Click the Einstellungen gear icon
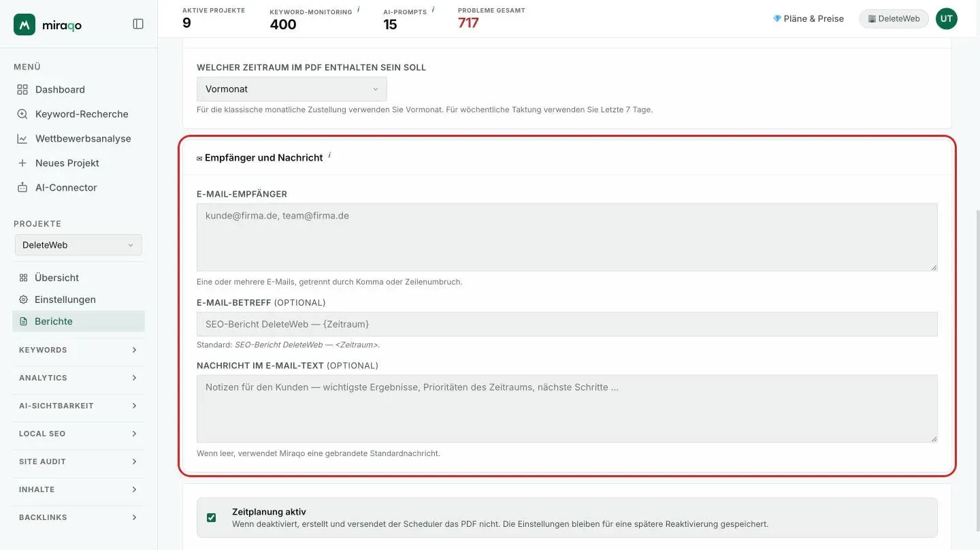This screenshot has width=980, height=550. tap(23, 300)
